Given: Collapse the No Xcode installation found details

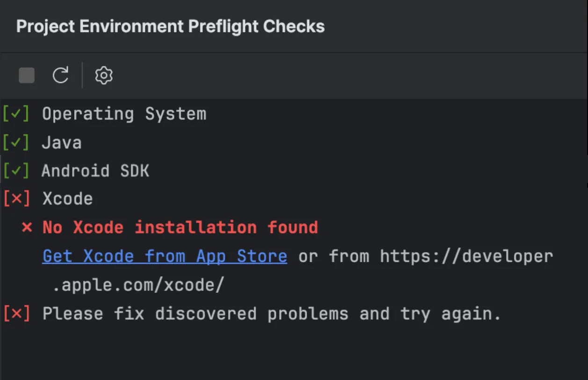Looking at the screenshot, I should [180, 227].
